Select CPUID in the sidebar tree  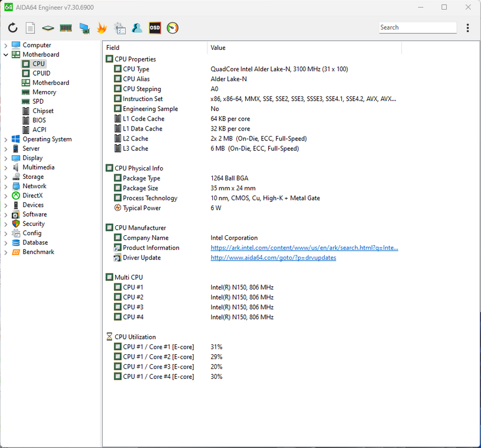(x=41, y=73)
